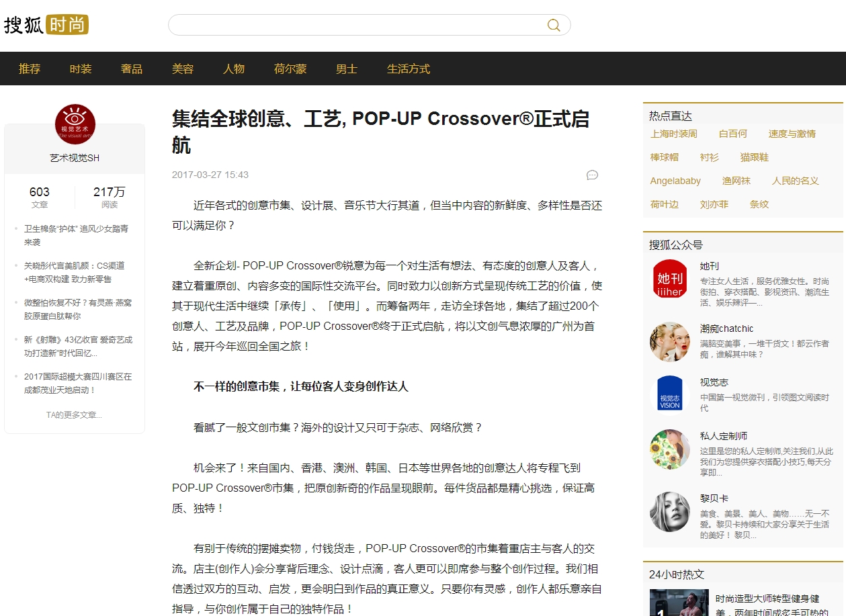This screenshot has width=846, height=616.
Task: Go to the 推荐 navigation tab
Action: point(30,69)
